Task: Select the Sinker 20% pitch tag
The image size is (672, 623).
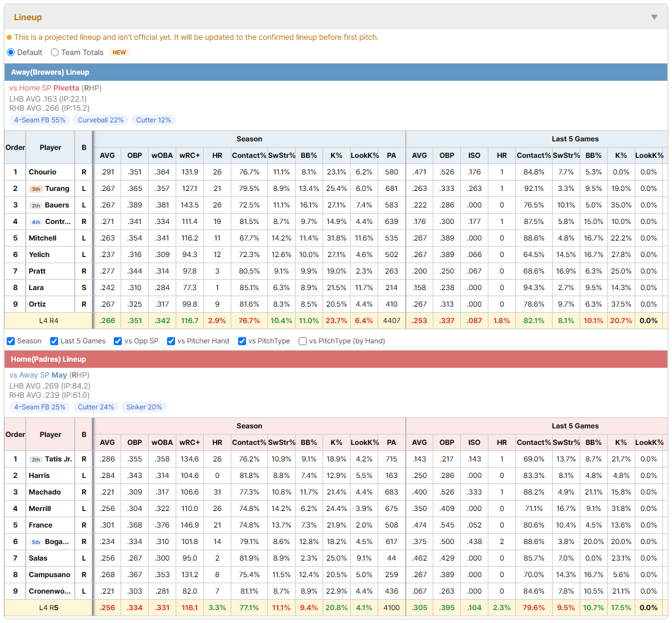Action: (x=144, y=407)
